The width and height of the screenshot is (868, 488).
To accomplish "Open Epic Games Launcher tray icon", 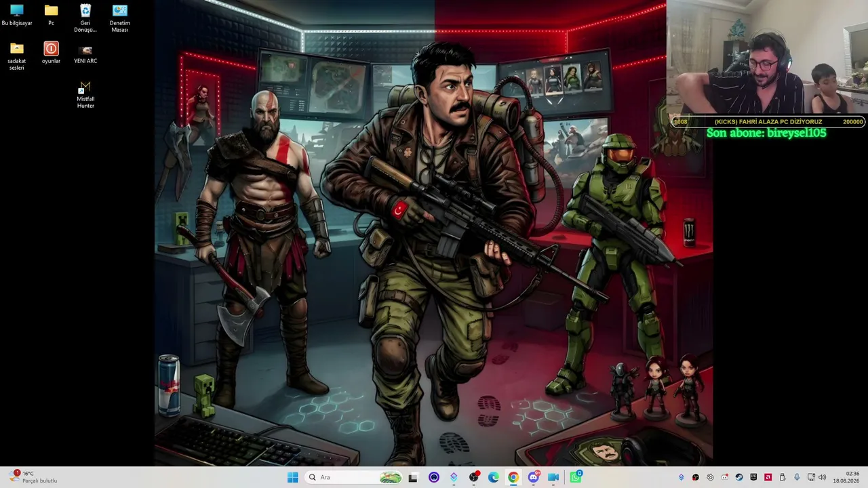I will tap(753, 477).
